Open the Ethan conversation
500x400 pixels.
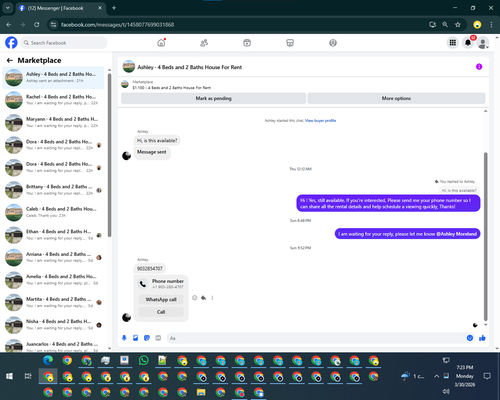coord(53,235)
